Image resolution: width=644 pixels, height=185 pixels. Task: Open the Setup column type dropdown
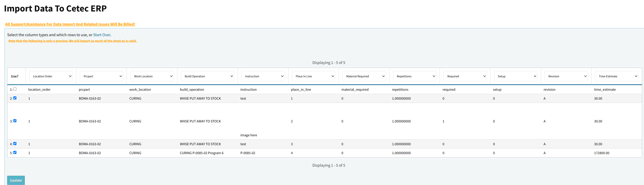516,76
